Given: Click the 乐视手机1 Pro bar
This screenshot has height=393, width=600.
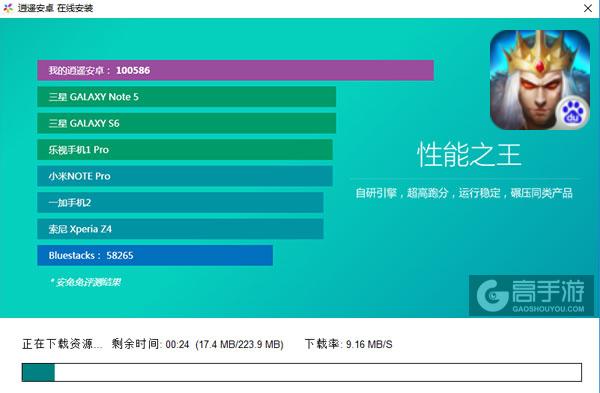Looking at the screenshot, I should (x=185, y=150).
